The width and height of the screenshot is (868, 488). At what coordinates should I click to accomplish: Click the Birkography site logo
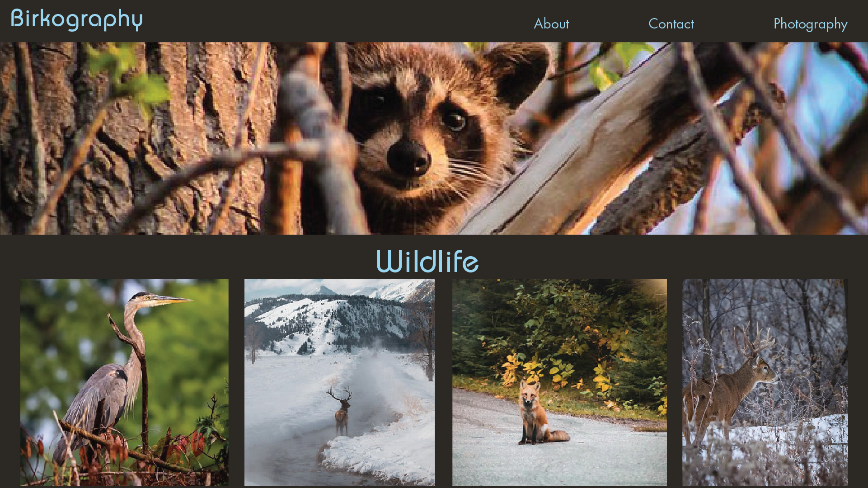click(76, 19)
